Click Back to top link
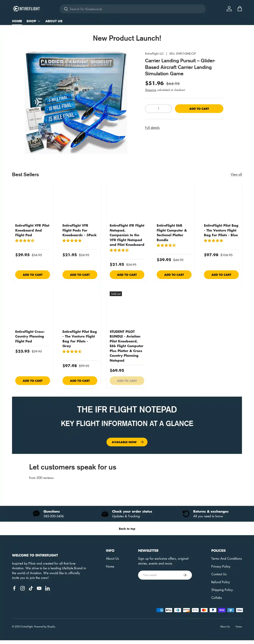The image size is (254, 644). [127, 528]
